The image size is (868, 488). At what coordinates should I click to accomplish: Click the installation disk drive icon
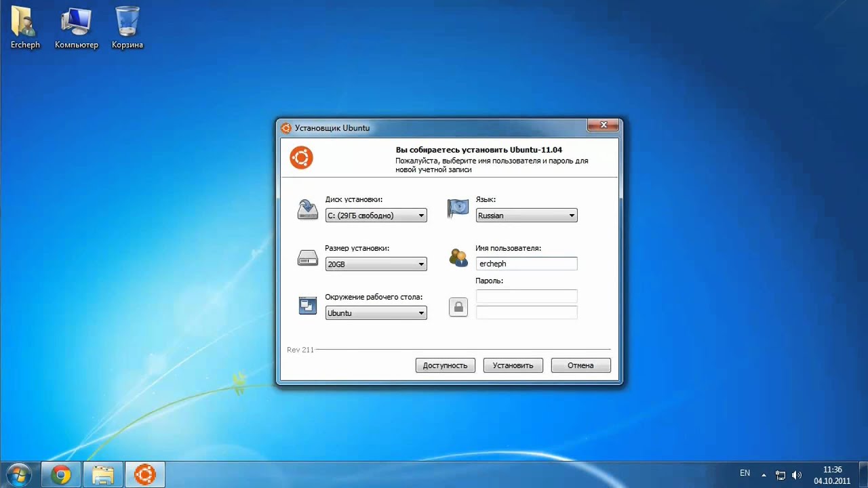308,209
